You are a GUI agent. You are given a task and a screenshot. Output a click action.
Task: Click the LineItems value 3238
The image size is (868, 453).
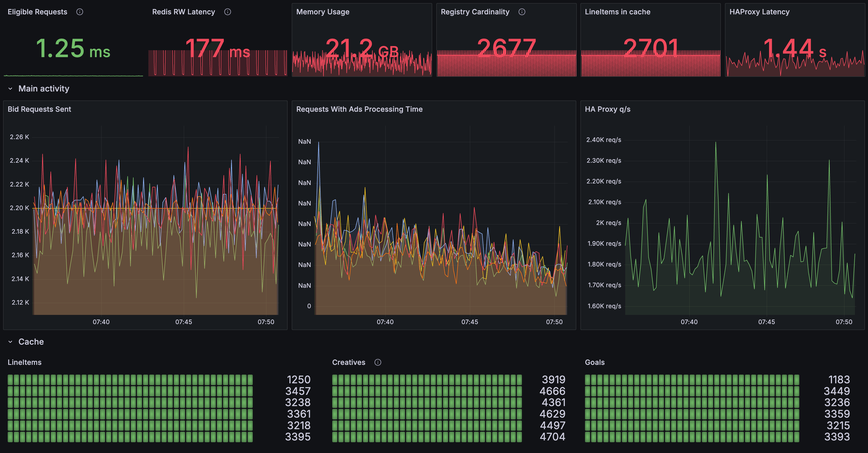(x=298, y=403)
